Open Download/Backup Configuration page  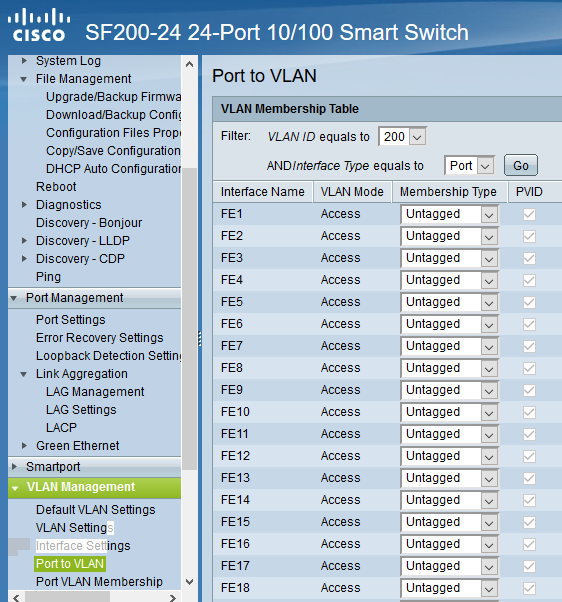(113, 115)
